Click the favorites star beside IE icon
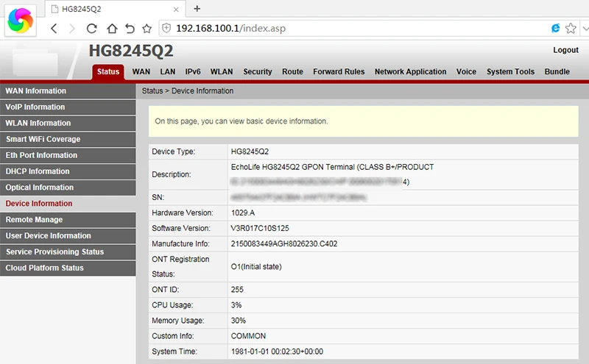The image size is (589, 364). coord(571,28)
